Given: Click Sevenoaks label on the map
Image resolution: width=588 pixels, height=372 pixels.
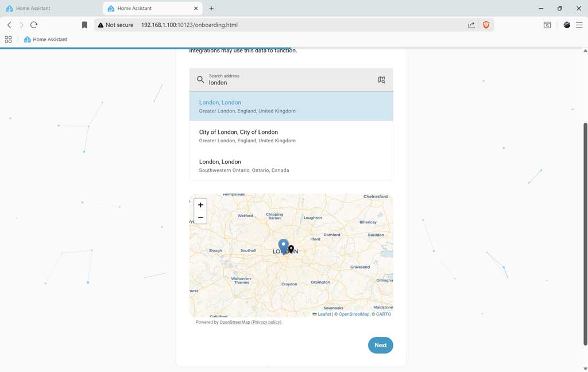Looking at the screenshot, I should [334, 308].
